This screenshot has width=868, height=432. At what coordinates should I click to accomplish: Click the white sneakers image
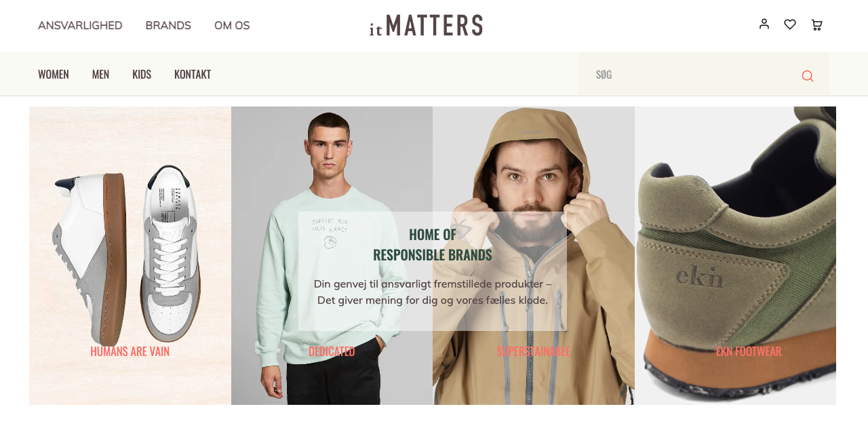click(130, 256)
